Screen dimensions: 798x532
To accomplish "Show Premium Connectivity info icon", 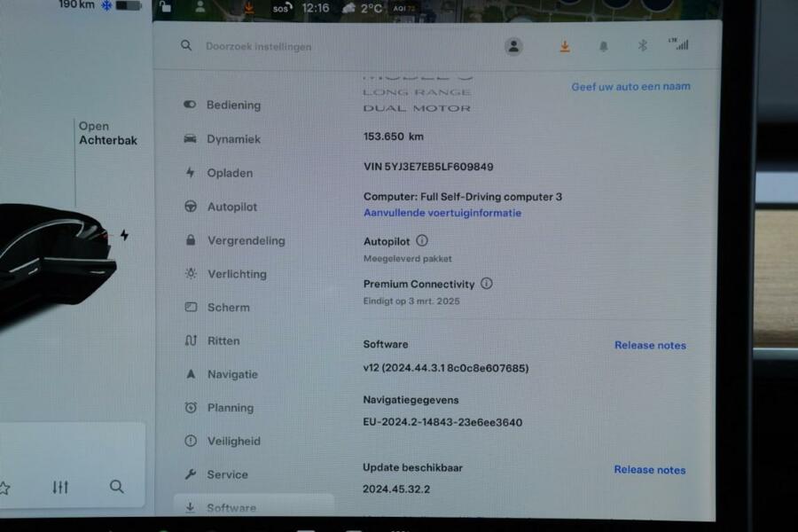I will coord(487,283).
